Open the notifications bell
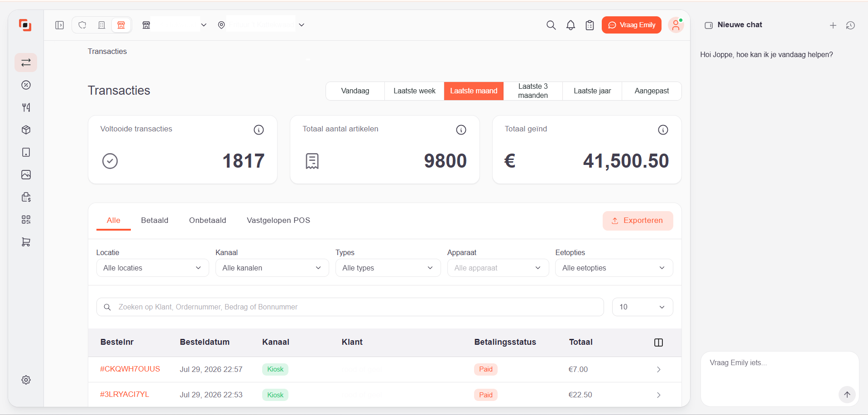The height and width of the screenshot is (415, 868). [x=571, y=25]
